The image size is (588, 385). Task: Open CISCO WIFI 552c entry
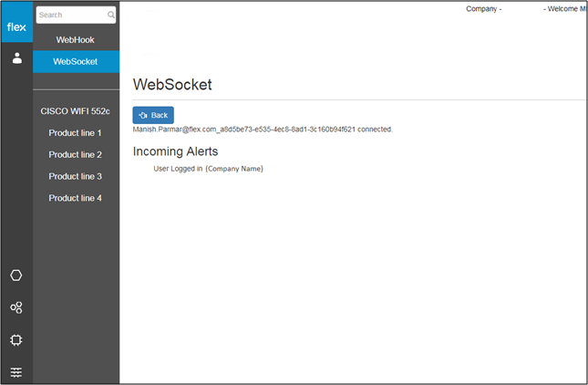point(75,111)
